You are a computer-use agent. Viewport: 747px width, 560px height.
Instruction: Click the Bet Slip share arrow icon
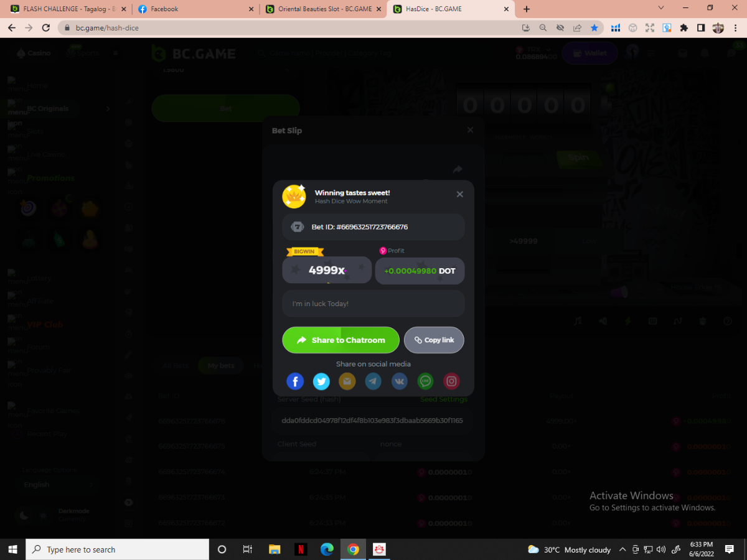458,169
